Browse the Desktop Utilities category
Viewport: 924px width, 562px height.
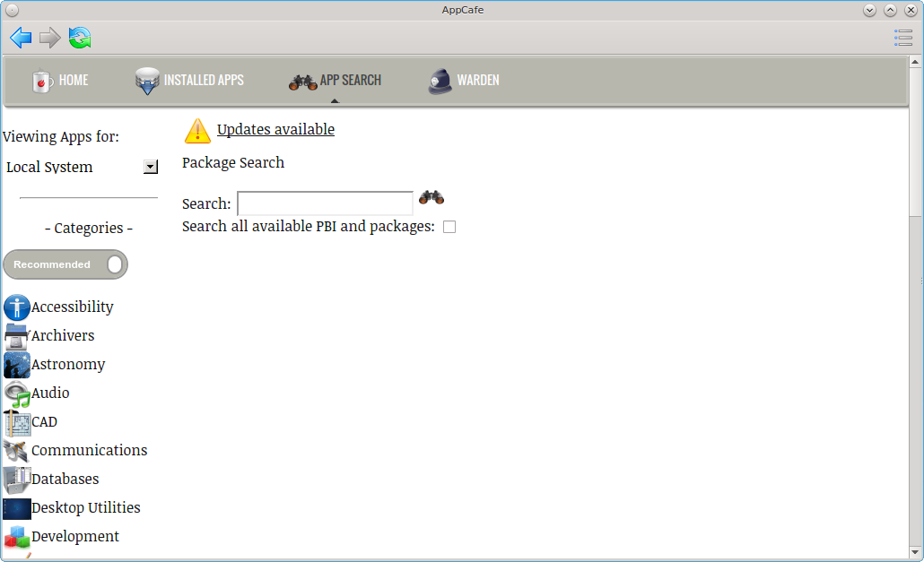[x=85, y=508]
